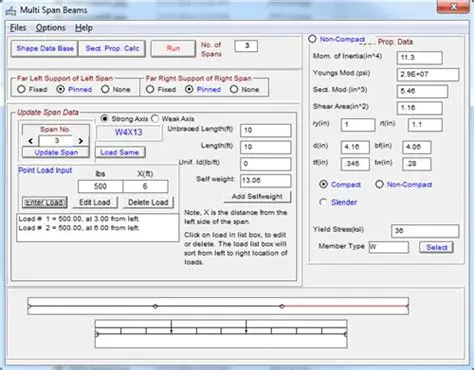Edit the tw(in) web thickness field
474x370 pixels.
pos(417,164)
